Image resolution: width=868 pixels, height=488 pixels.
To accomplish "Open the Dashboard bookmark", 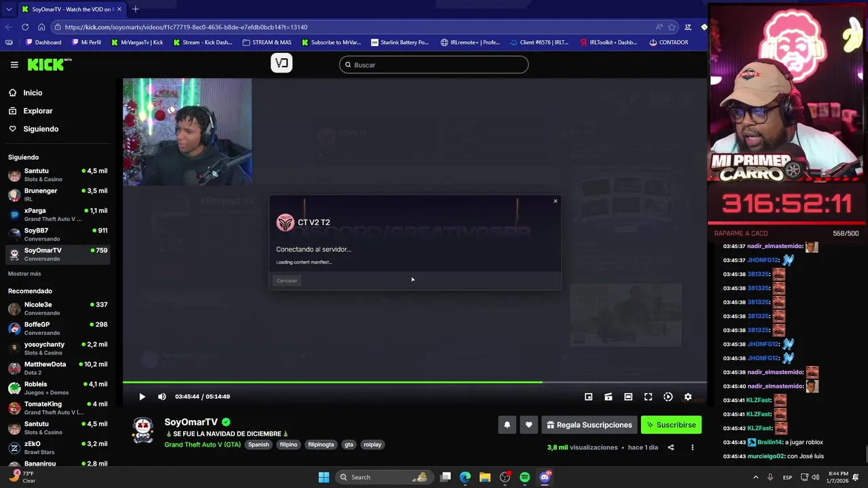I will (x=43, y=42).
